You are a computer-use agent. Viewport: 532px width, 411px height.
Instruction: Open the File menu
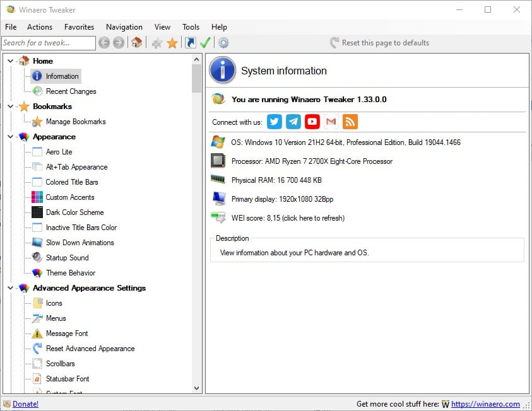pos(11,26)
